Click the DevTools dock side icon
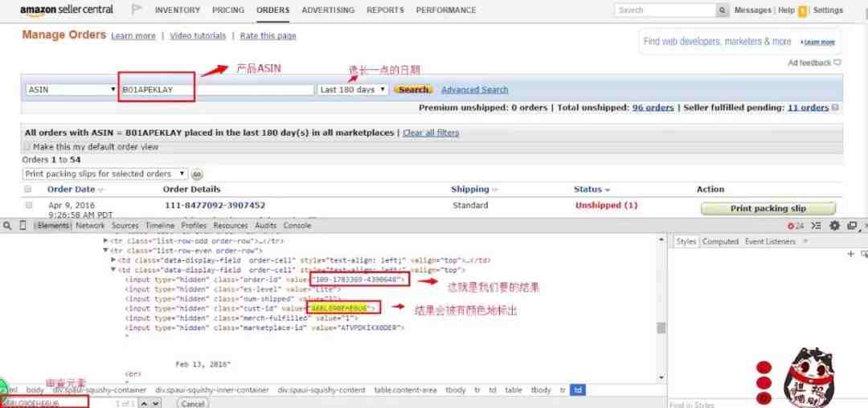Screen dimensions: 868x408 [852, 226]
